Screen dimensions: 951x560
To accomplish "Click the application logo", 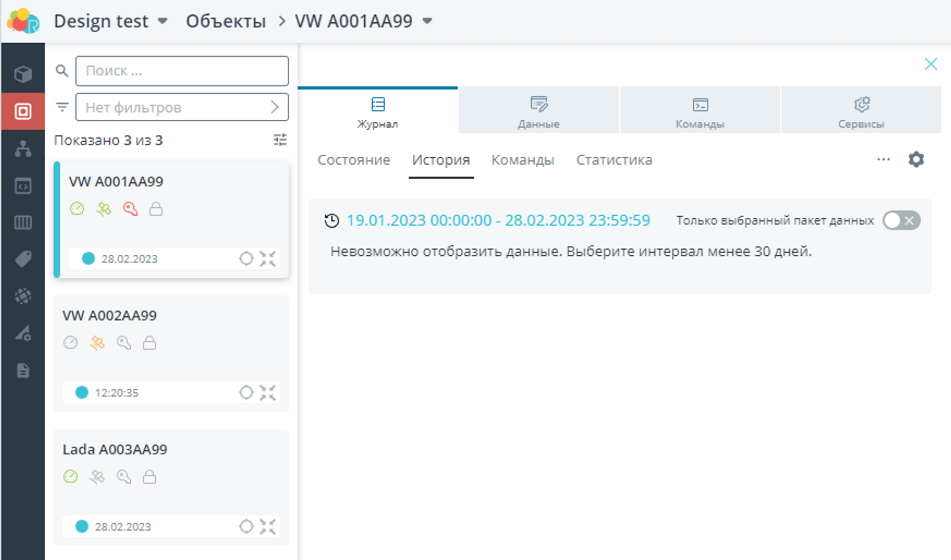I will tap(23, 21).
